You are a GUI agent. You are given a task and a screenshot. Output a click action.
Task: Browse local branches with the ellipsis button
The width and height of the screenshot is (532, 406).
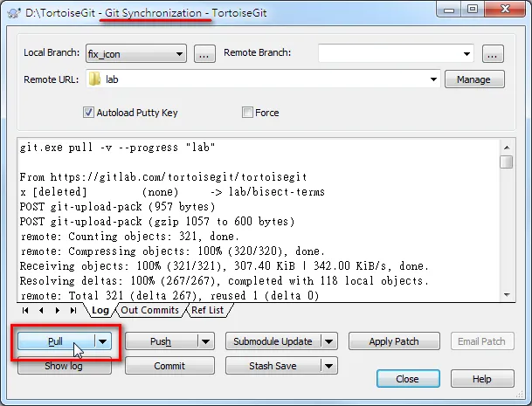point(204,54)
